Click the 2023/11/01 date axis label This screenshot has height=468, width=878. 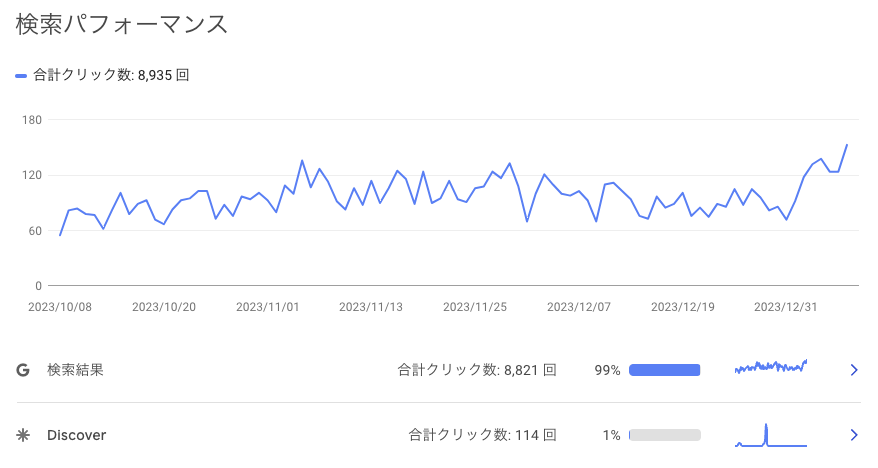click(x=267, y=307)
